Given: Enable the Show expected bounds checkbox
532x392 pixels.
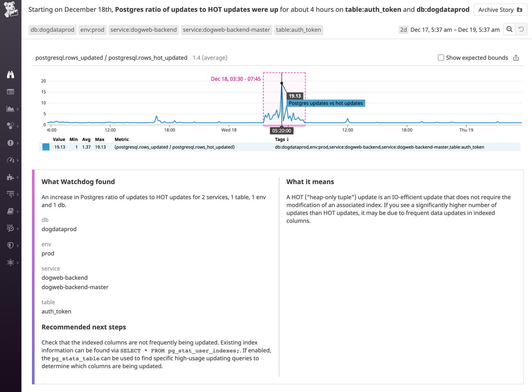Looking at the screenshot, I should [x=441, y=57].
